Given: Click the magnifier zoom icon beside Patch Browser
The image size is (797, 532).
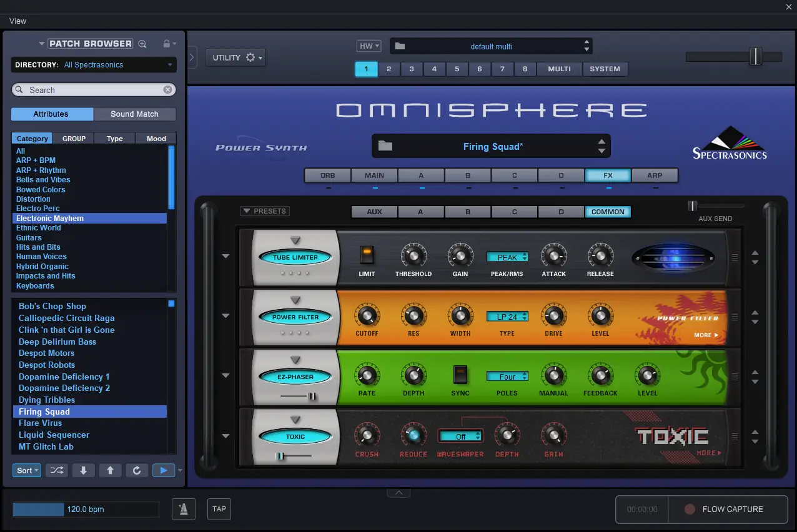Looking at the screenshot, I should pyautogui.click(x=142, y=44).
